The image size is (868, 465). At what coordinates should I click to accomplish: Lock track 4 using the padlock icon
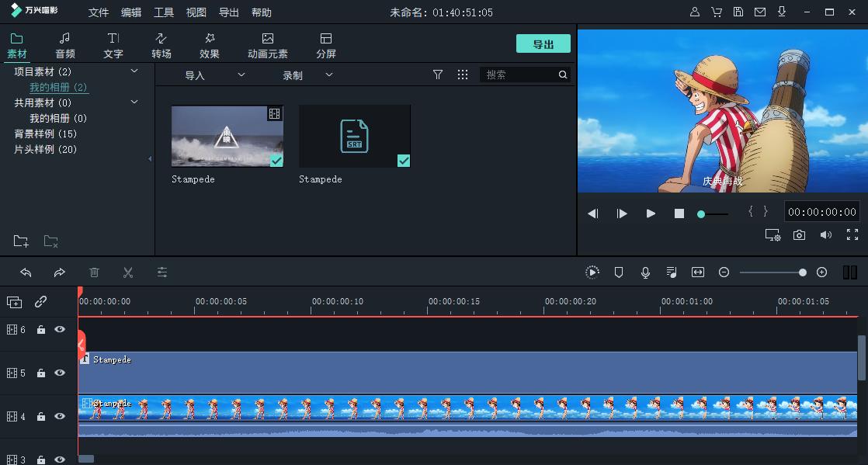[40, 416]
